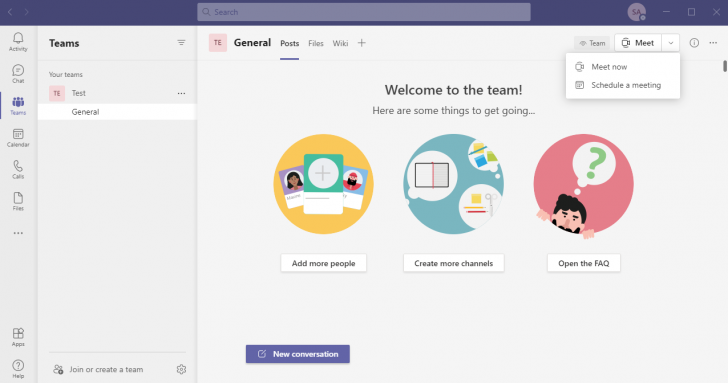The image size is (728, 383).
Task: Open more options for Test team
Action: coord(181,93)
